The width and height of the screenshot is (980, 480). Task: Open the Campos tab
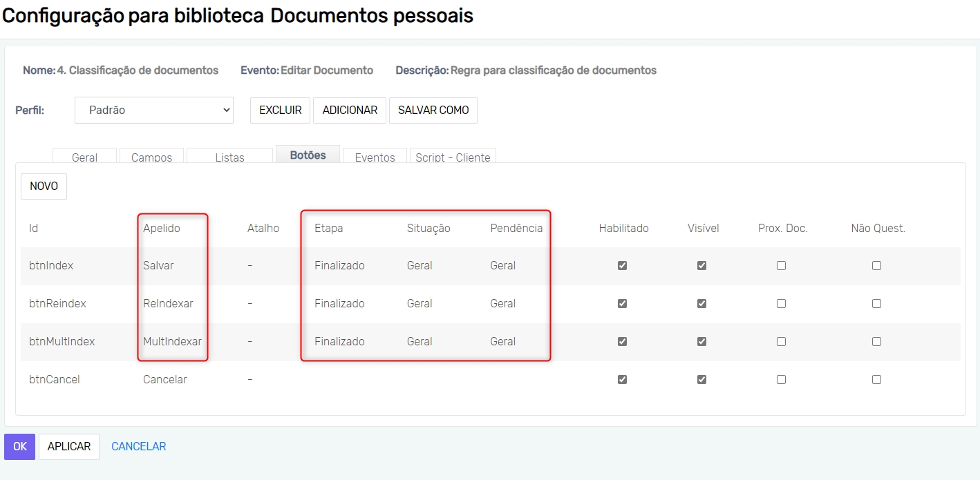pos(151,157)
